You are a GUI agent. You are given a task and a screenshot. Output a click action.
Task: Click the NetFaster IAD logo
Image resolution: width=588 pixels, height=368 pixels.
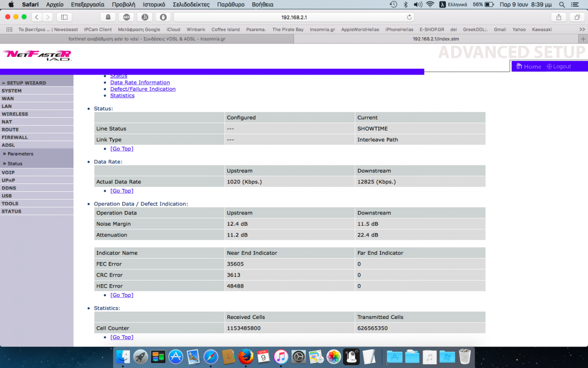coord(37,55)
